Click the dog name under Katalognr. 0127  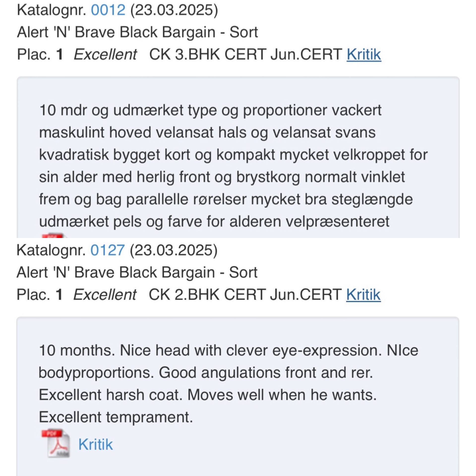coord(137,272)
